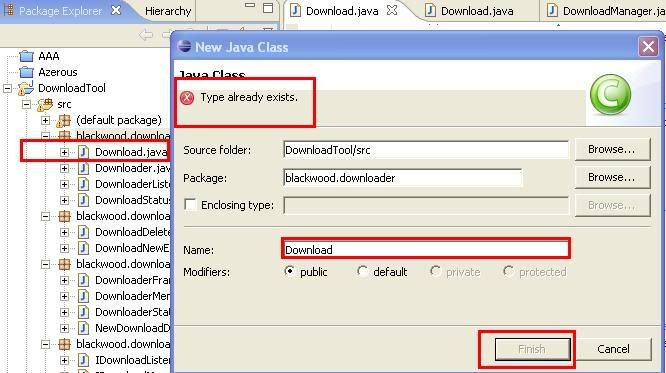Click the Downloader.java file icon
666x373 pixels.
point(84,168)
